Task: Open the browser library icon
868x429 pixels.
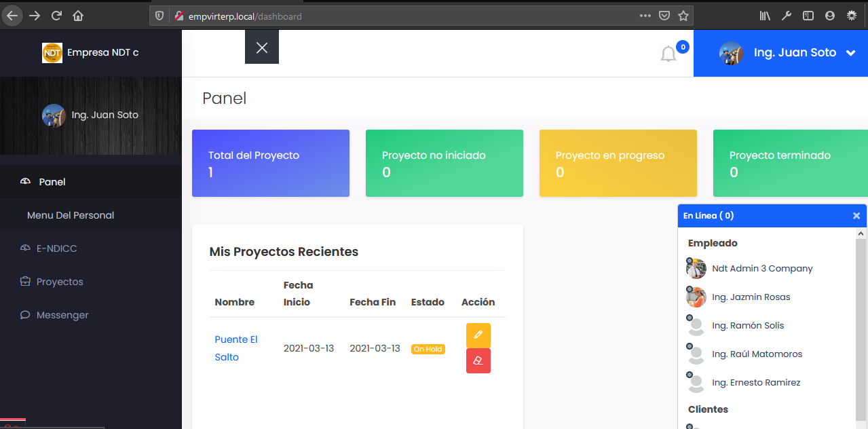Action: [x=765, y=16]
